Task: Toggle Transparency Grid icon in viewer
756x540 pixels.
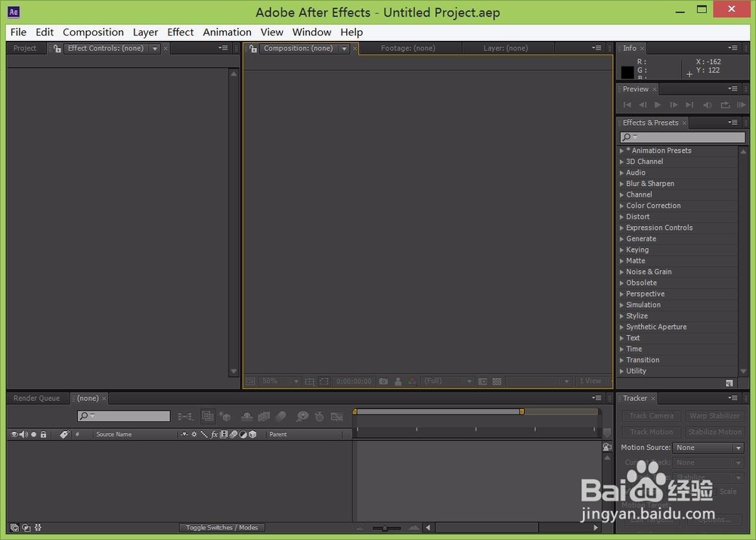Action: (497, 381)
